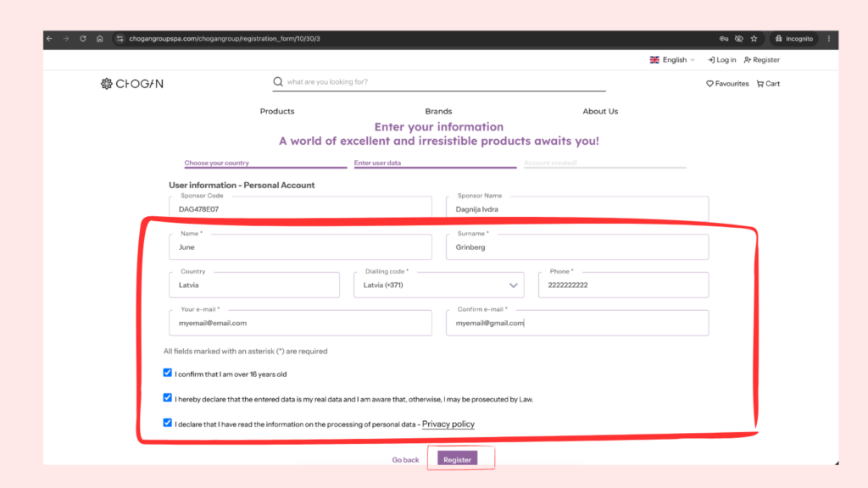Click the required fields asterisk note text
This screenshot has height=488, width=868.
point(245,352)
